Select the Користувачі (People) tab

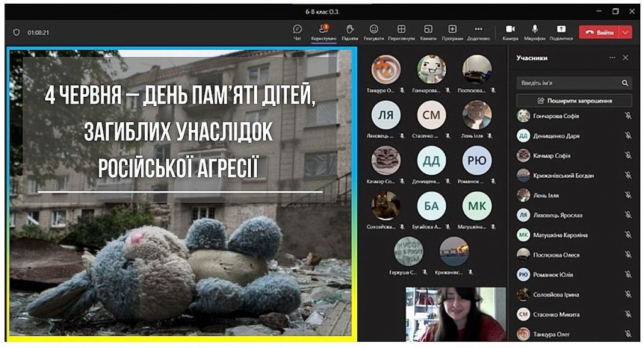pyautogui.click(x=324, y=30)
